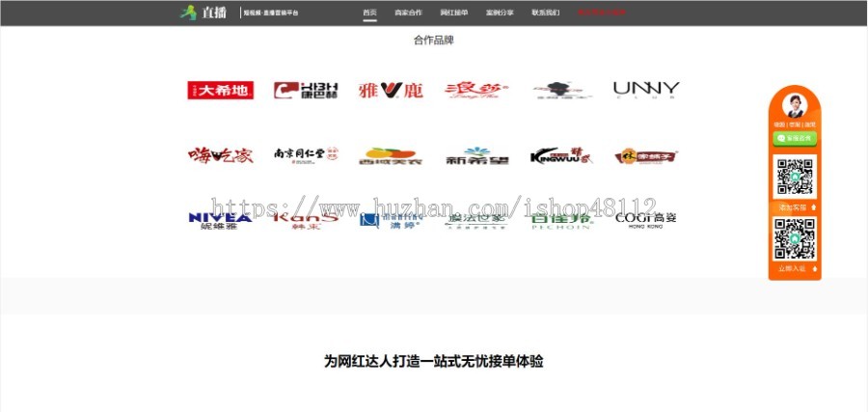The height and width of the screenshot is (412, 868).
Task: Click the 直播 site logo
Action: [203, 13]
